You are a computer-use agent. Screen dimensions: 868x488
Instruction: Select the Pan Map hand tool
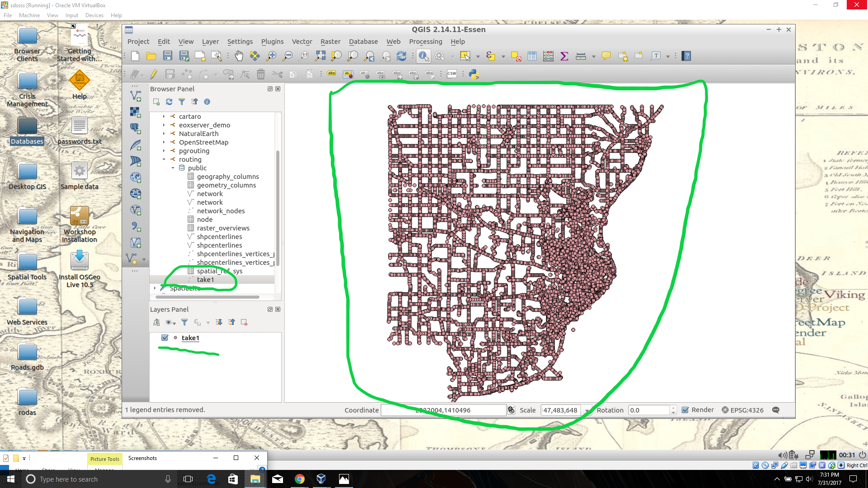[239, 56]
